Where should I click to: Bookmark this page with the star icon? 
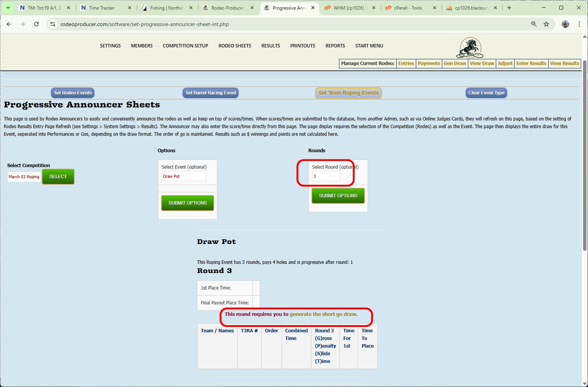[546, 24]
